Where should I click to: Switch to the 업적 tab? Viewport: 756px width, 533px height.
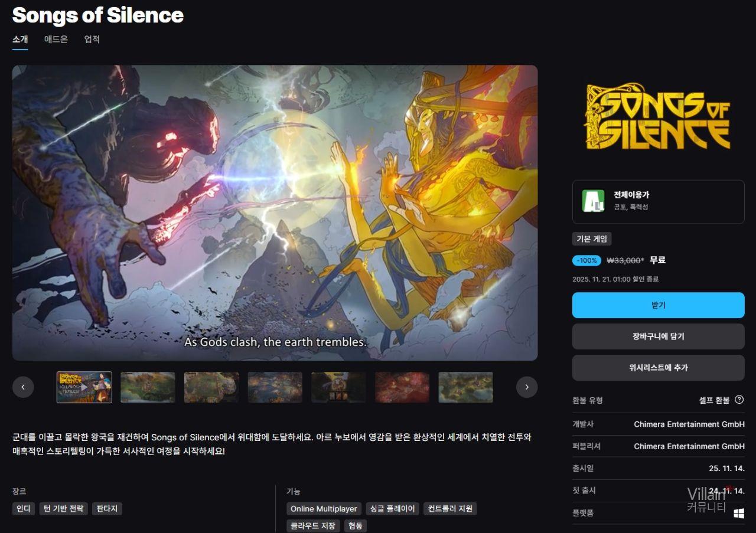(x=92, y=40)
